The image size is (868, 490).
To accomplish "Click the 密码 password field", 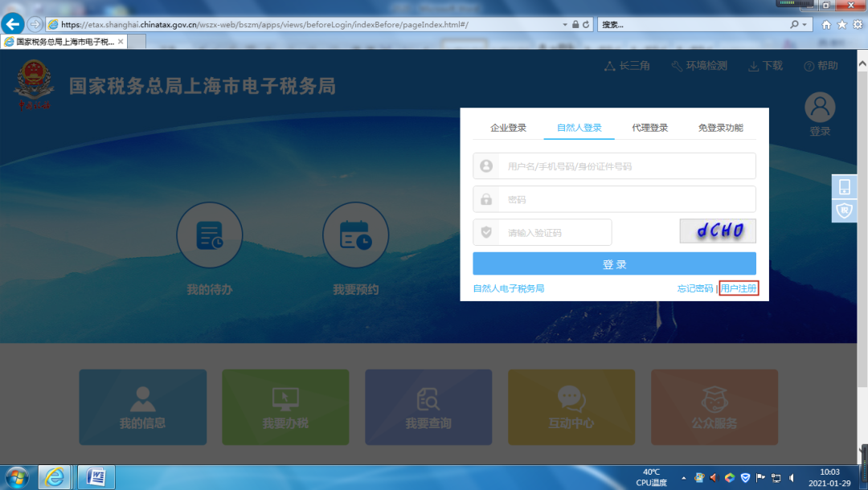I will click(614, 199).
